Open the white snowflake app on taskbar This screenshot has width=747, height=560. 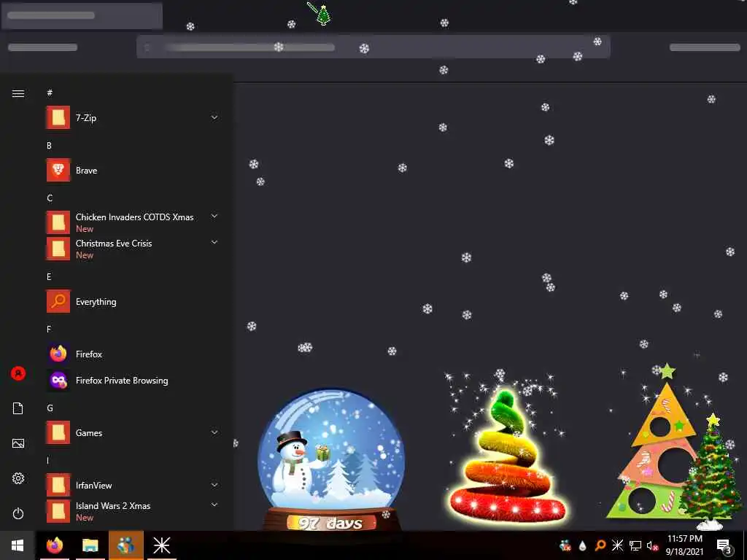tap(161, 545)
